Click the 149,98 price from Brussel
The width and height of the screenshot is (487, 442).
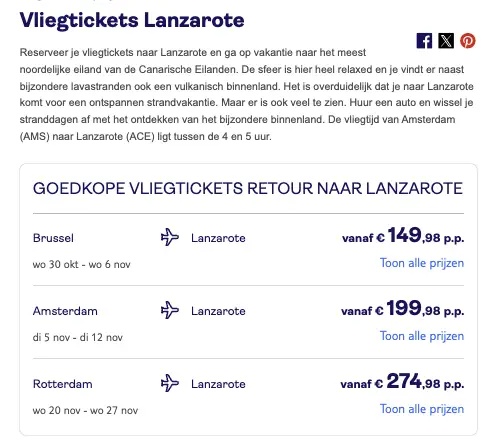(x=403, y=235)
